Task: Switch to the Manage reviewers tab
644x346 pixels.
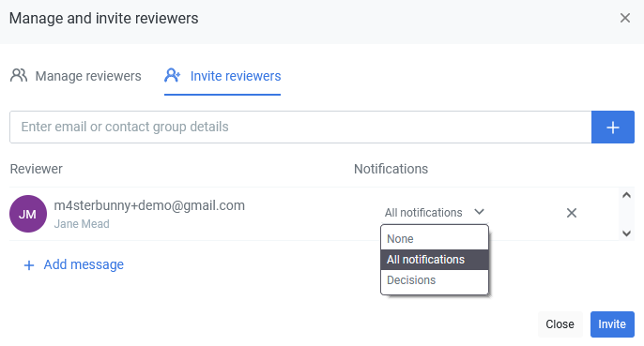Action: coord(75,76)
